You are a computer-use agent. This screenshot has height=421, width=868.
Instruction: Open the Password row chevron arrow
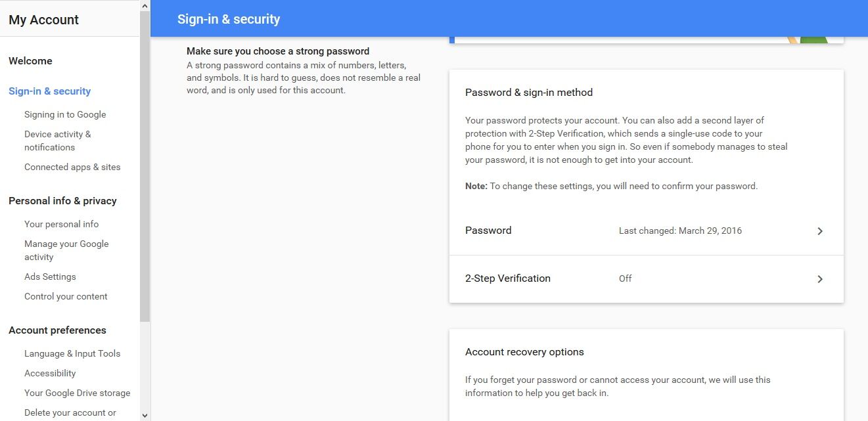(x=819, y=231)
